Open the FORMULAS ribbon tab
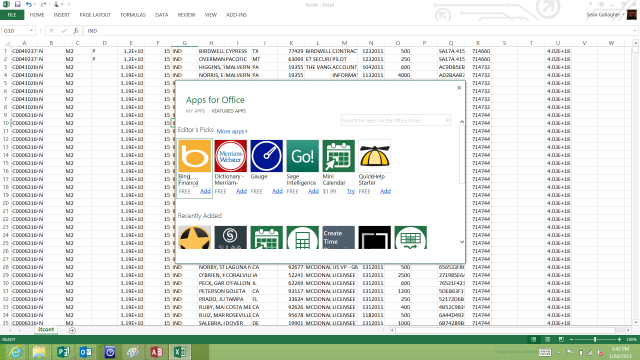This screenshot has width=640, height=360. [133, 15]
